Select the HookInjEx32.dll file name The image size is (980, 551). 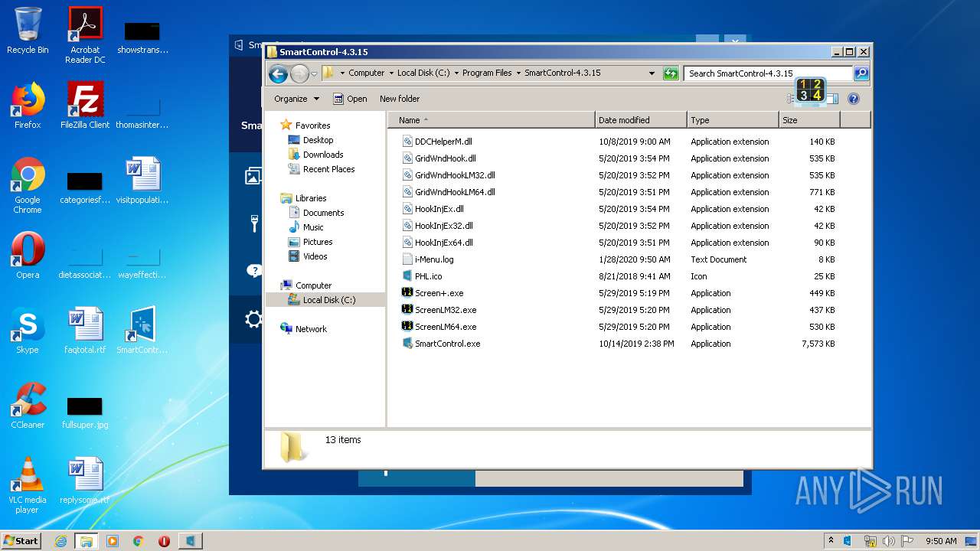click(x=443, y=226)
